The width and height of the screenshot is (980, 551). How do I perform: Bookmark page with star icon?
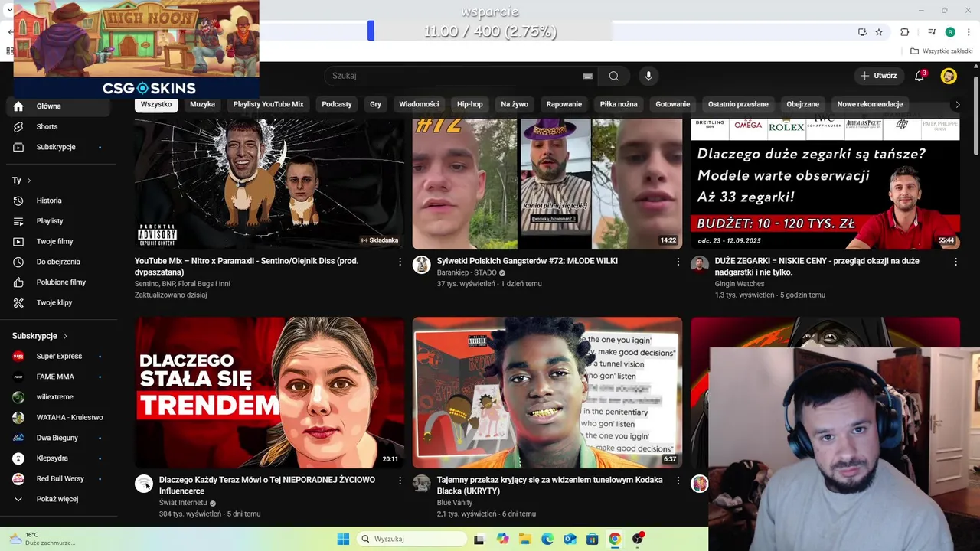(x=879, y=32)
